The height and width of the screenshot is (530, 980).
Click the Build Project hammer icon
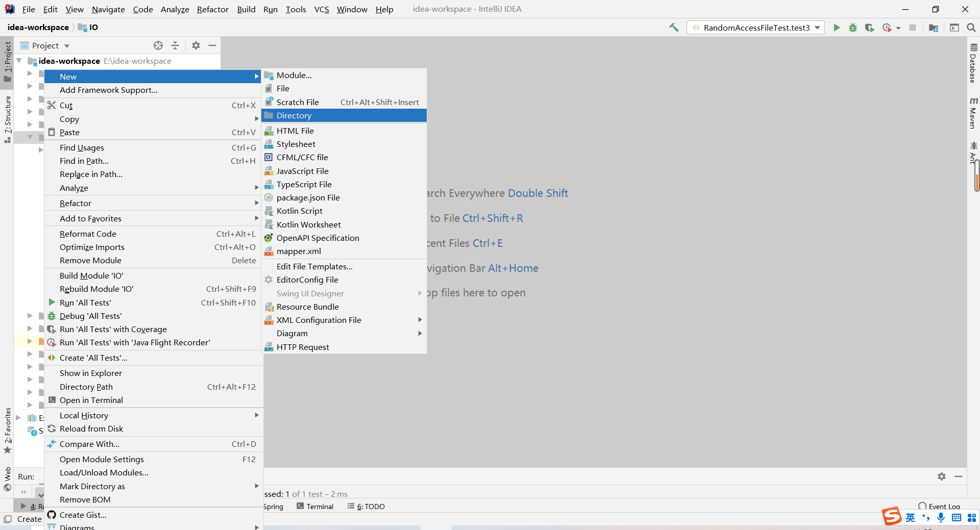pyautogui.click(x=674, y=28)
